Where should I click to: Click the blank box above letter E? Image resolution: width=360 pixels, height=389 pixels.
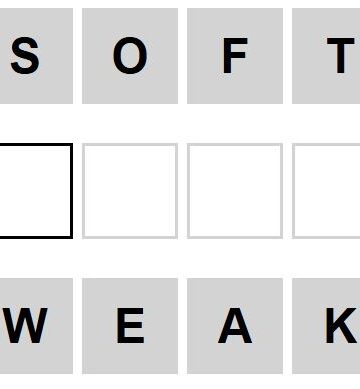[130, 191]
